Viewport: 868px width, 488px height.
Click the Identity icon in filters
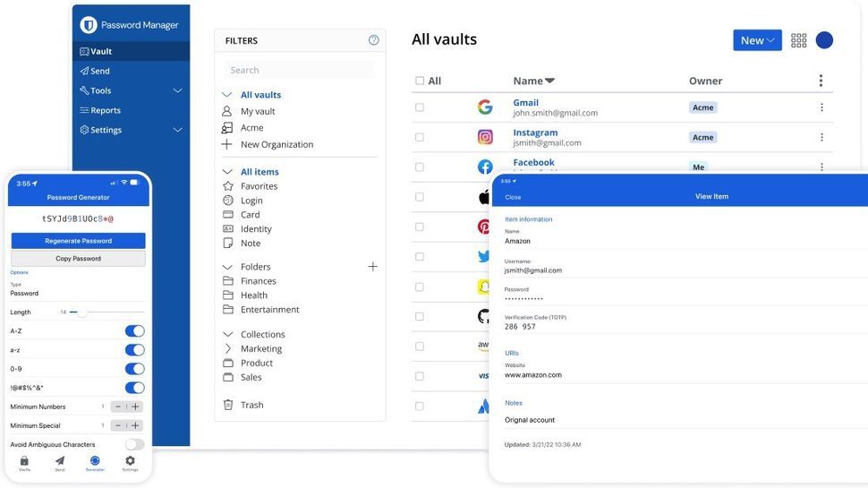coord(228,228)
